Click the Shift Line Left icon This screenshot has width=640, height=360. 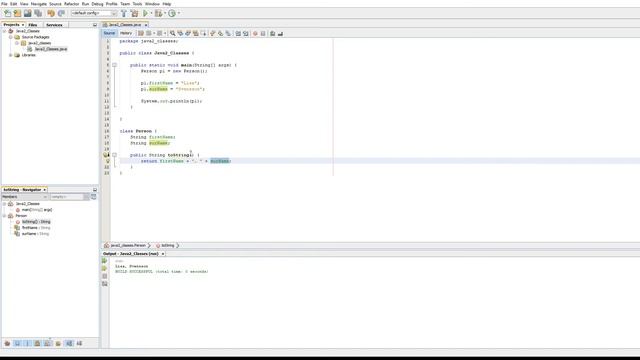point(238,33)
